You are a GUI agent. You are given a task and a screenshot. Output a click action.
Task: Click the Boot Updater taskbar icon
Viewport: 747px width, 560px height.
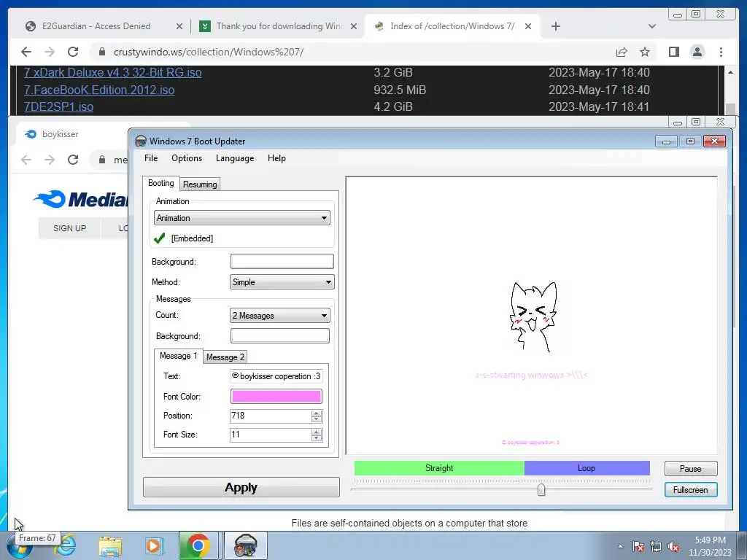(245, 545)
